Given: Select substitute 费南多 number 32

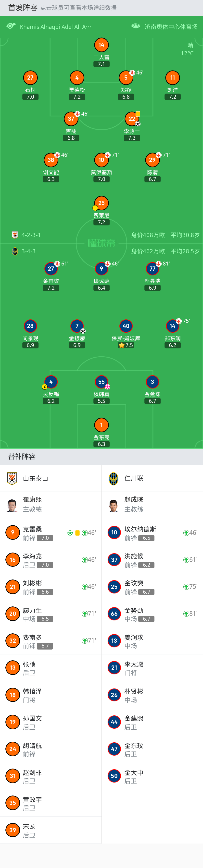Looking at the screenshot, I should point(51,640).
